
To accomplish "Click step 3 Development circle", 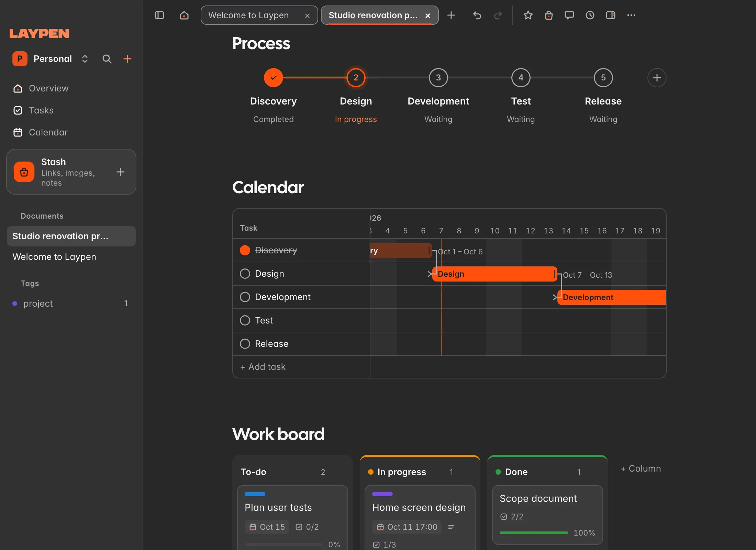I will pyautogui.click(x=438, y=78).
